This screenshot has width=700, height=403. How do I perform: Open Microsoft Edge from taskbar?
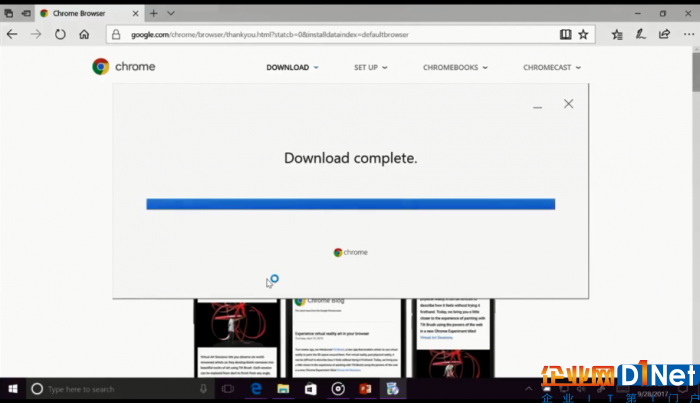tap(256, 389)
